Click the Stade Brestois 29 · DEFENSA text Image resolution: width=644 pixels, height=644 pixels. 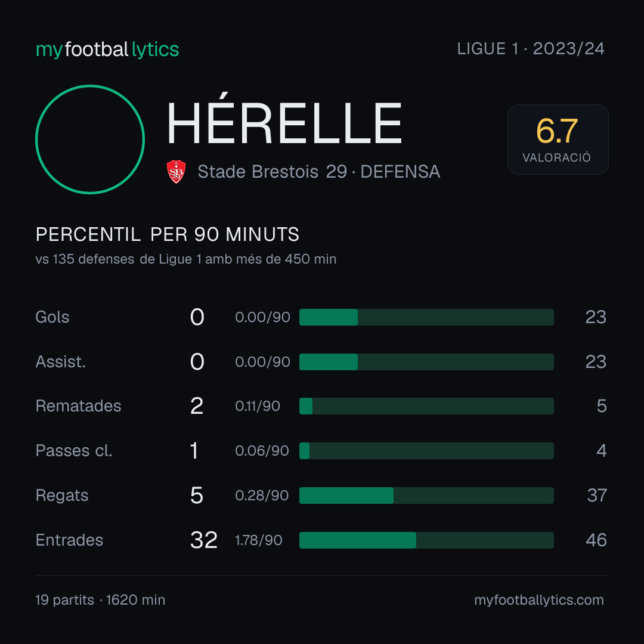[x=318, y=172]
